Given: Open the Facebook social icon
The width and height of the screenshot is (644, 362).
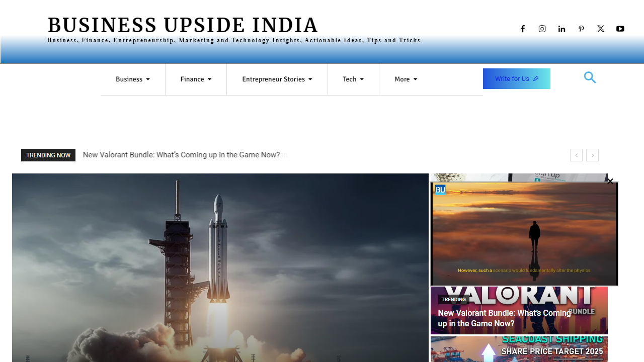Looking at the screenshot, I should click(522, 29).
